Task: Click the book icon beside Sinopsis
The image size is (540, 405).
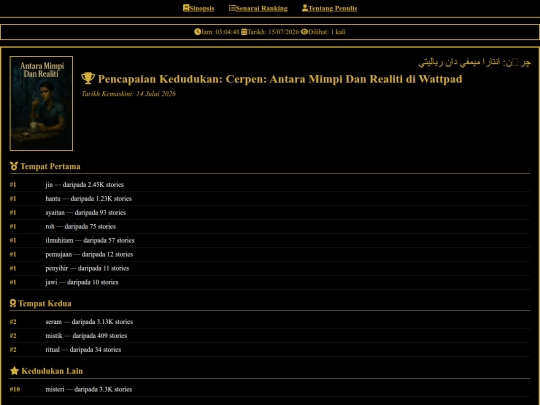Action: [x=186, y=8]
